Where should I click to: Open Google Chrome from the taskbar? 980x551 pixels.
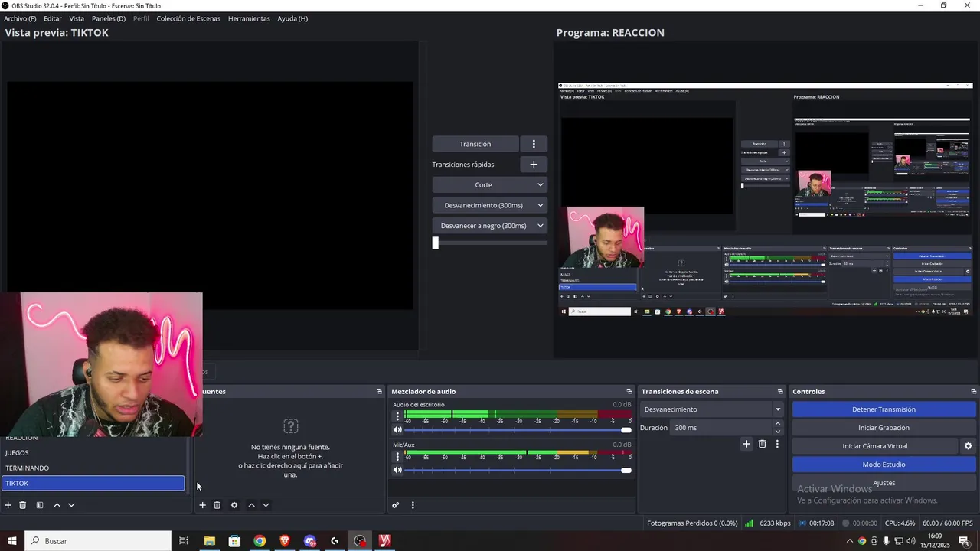point(260,541)
